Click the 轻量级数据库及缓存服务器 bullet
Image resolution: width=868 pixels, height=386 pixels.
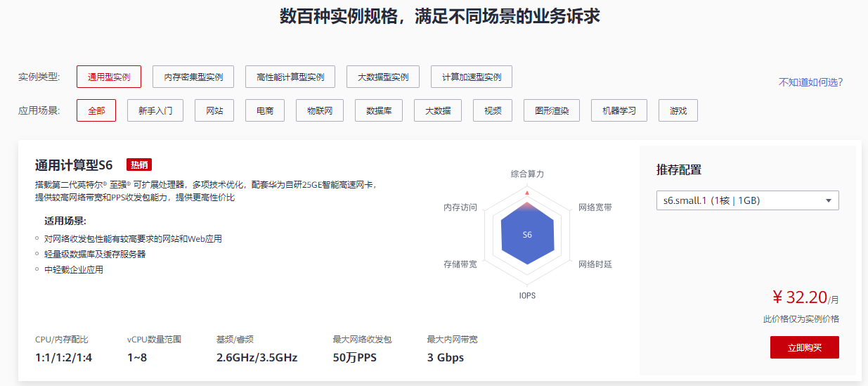95,254
